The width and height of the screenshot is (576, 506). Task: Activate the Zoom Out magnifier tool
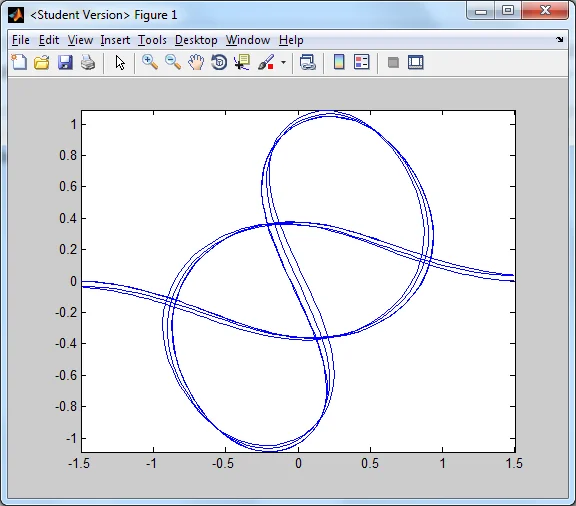[x=173, y=62]
